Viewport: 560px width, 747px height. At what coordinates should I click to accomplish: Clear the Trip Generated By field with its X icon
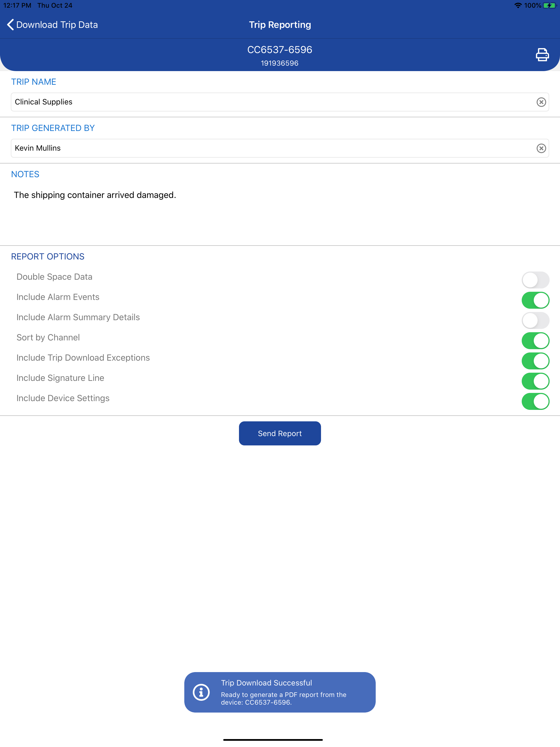[541, 148]
